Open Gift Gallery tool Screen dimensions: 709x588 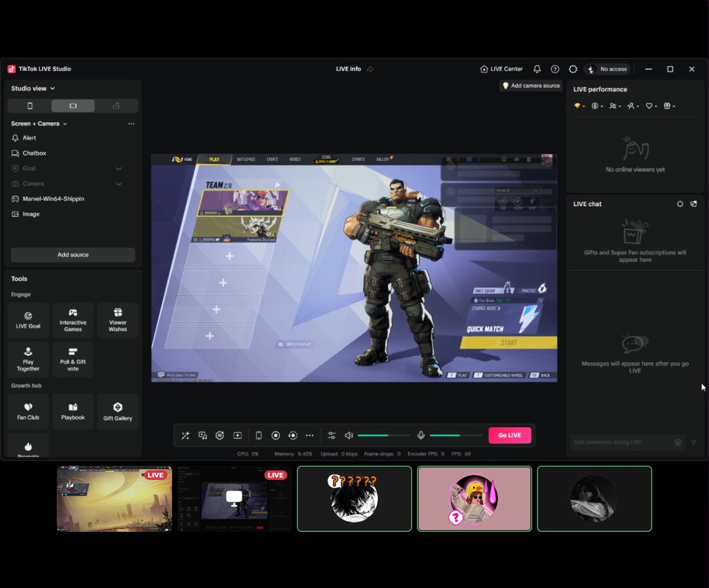point(118,412)
